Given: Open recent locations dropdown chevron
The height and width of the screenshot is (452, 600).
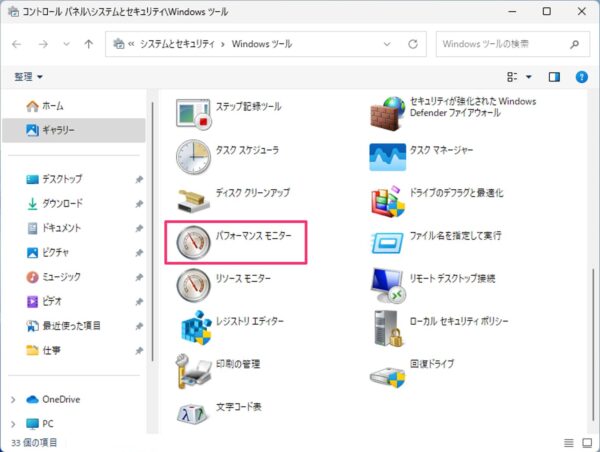Looking at the screenshot, I should coord(66,44).
